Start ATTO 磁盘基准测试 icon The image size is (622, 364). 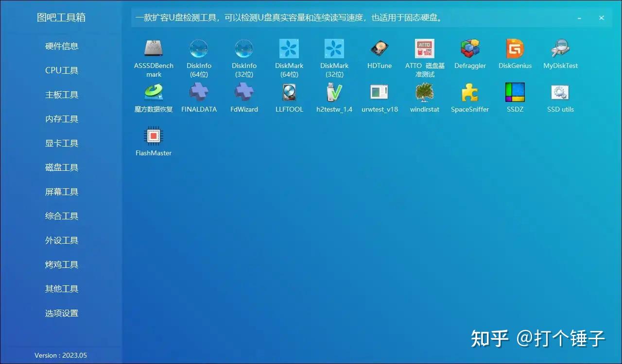coord(425,49)
